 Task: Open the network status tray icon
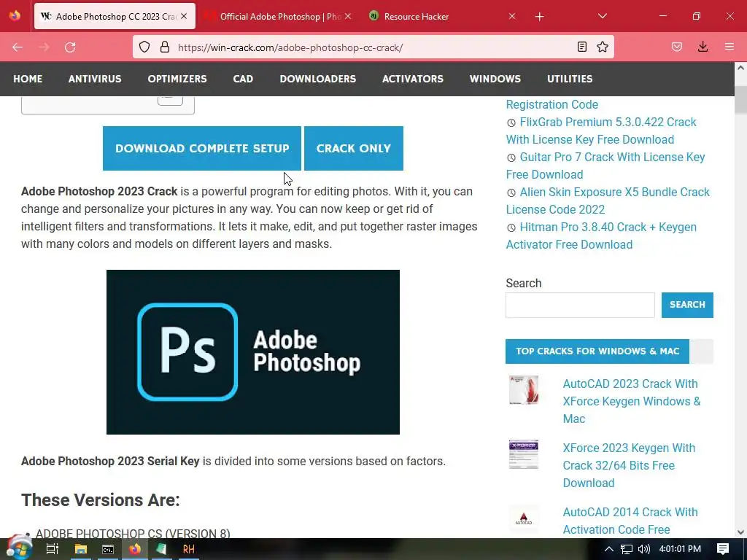tap(627, 549)
